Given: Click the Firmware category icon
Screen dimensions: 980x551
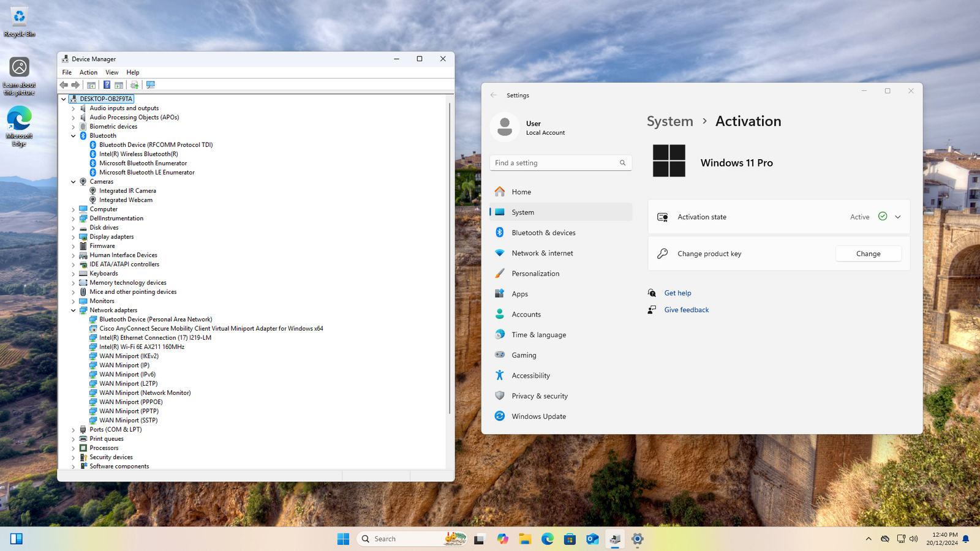Looking at the screenshot, I should pyautogui.click(x=83, y=246).
